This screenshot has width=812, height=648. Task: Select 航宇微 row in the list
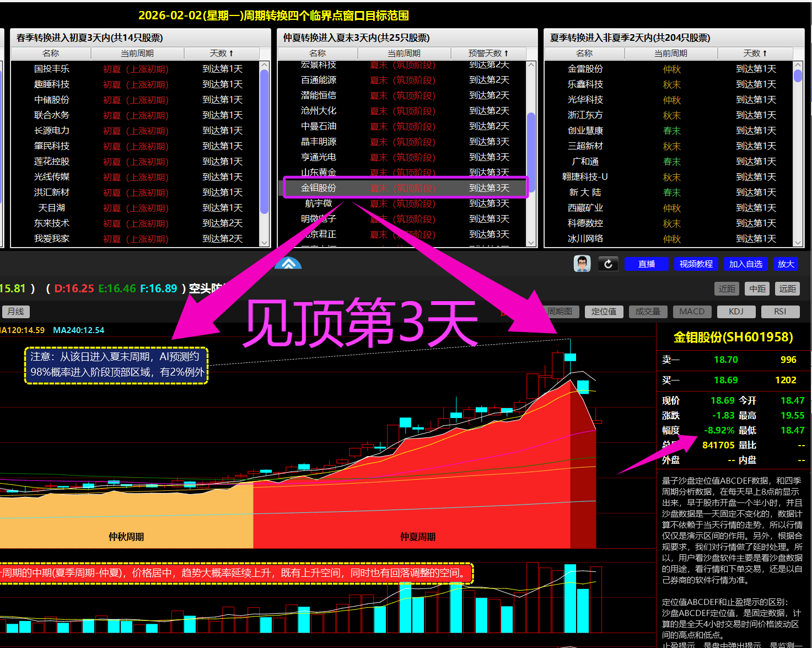pos(319,203)
